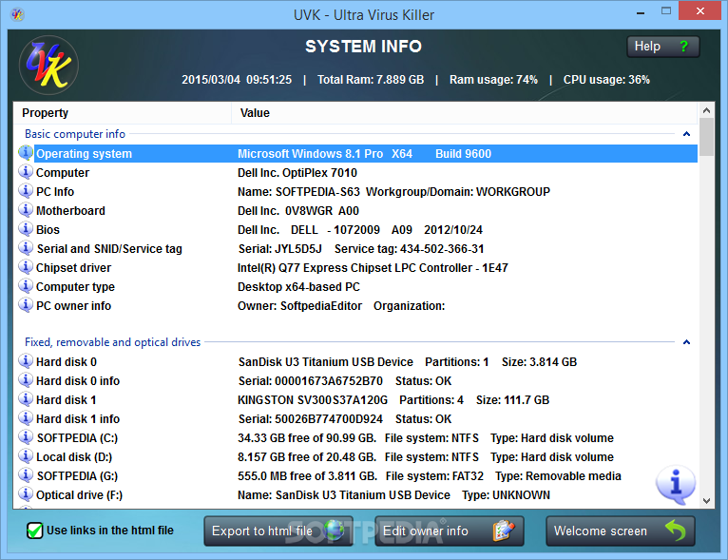Screen dimensions: 728x560
Task: Click the Property column header
Action: pos(123,113)
